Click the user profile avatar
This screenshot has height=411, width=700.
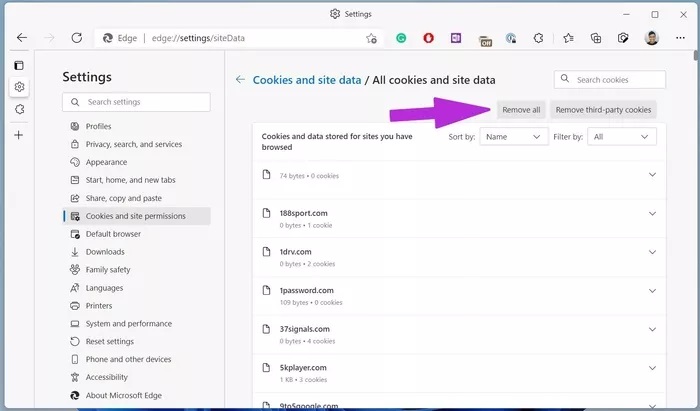pyautogui.click(x=651, y=38)
